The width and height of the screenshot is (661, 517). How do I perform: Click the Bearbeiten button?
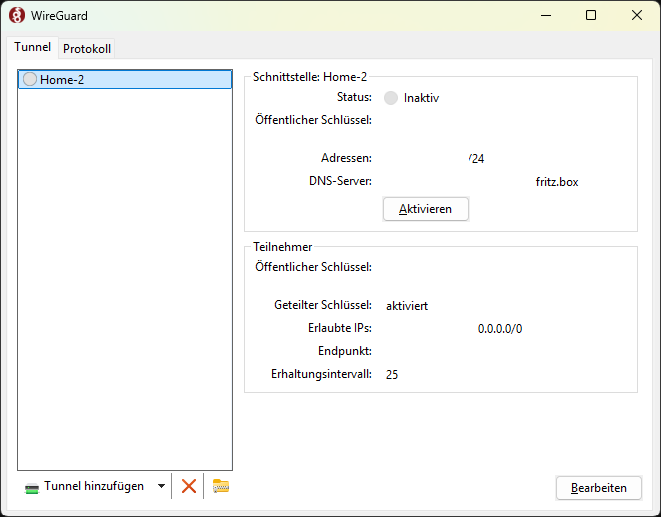[599, 488]
